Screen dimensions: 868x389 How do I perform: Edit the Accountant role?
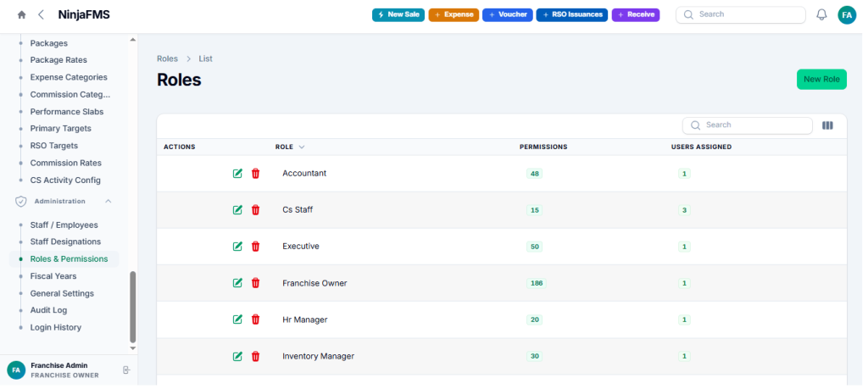coord(237,174)
